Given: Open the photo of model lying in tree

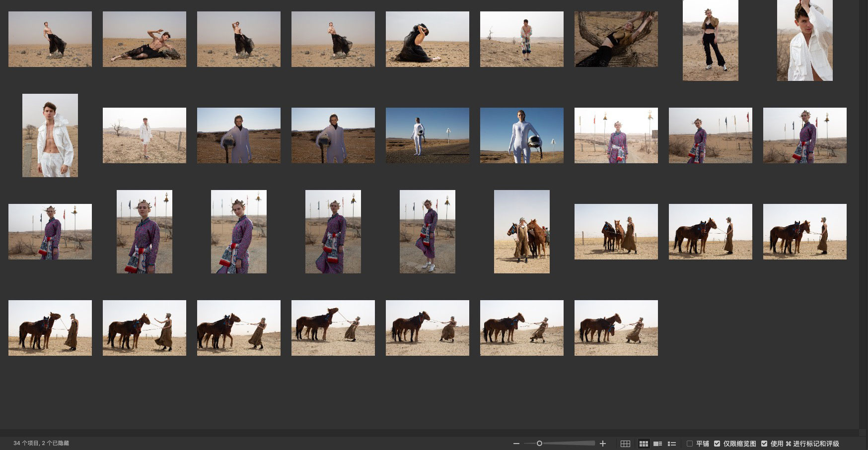Looking at the screenshot, I should pos(616,39).
